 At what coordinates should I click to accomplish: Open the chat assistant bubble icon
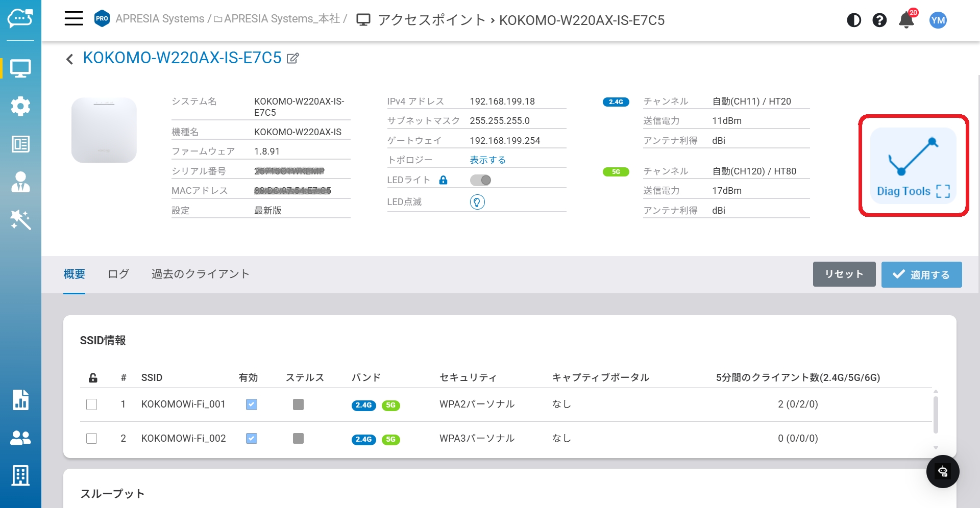click(x=942, y=471)
